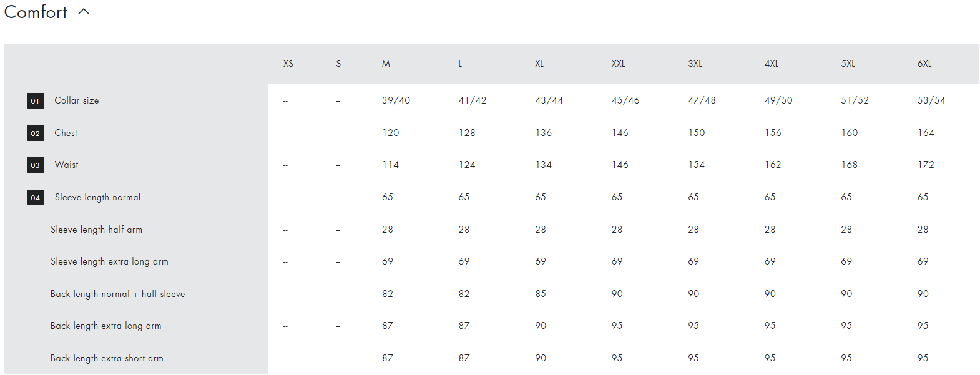Select the Comfort heading text

[36, 12]
